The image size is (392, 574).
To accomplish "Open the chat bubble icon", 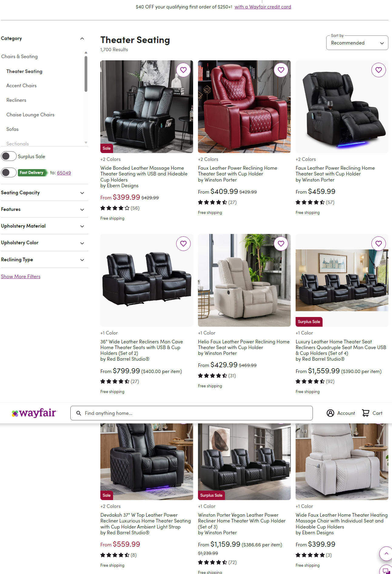I will coord(386,570).
